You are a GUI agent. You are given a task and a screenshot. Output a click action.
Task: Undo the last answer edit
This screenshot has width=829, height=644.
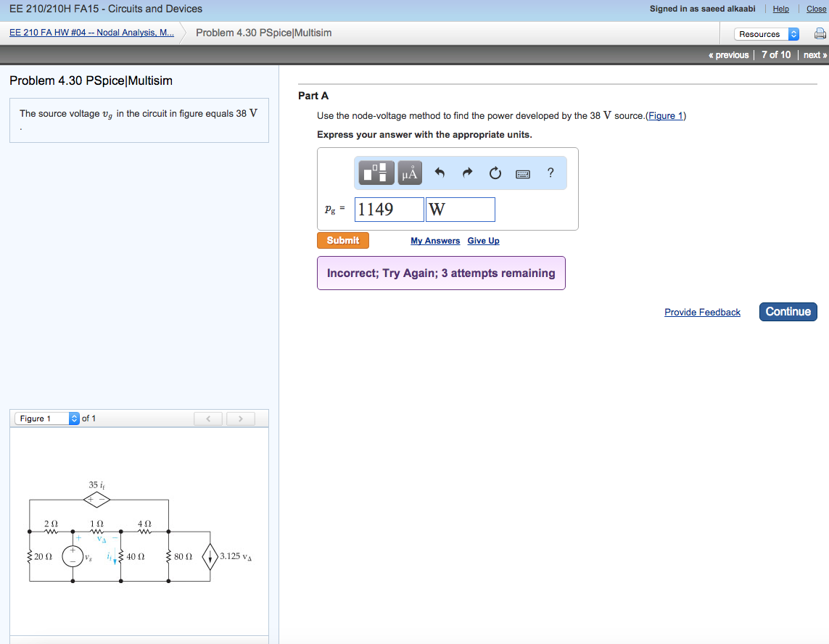440,173
